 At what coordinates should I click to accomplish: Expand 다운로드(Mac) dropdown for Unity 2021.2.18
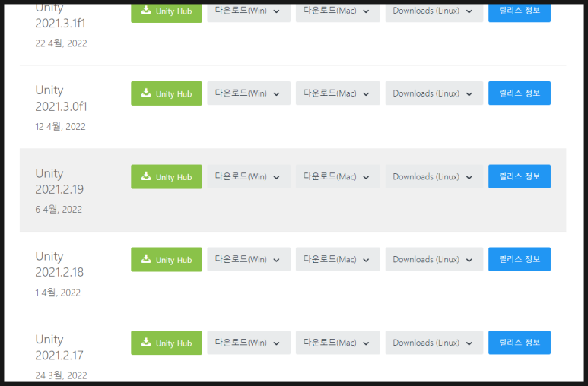coord(338,259)
